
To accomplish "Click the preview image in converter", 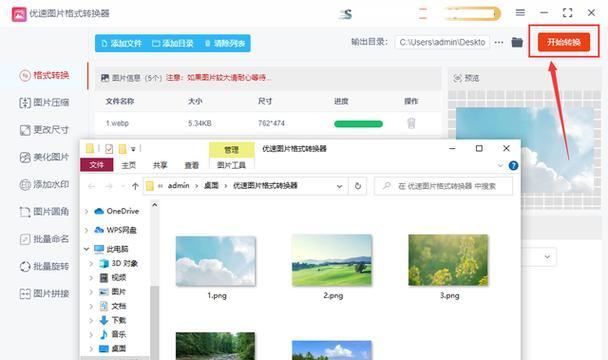I will pos(524,151).
